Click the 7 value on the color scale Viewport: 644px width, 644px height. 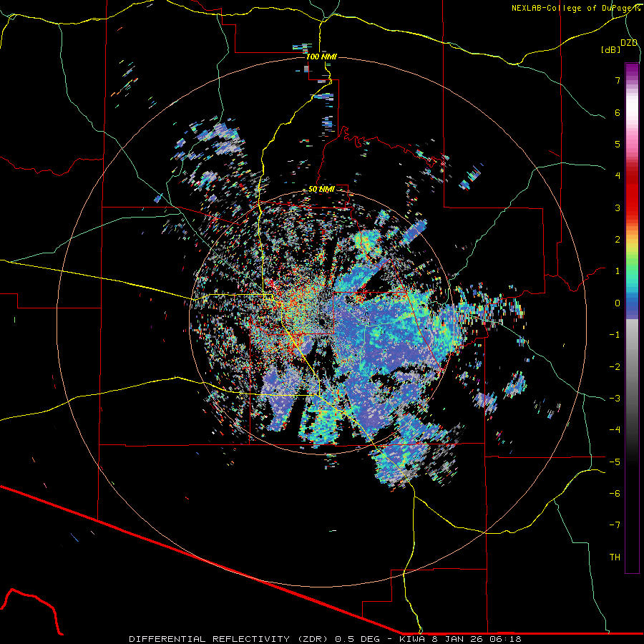pyautogui.click(x=618, y=80)
